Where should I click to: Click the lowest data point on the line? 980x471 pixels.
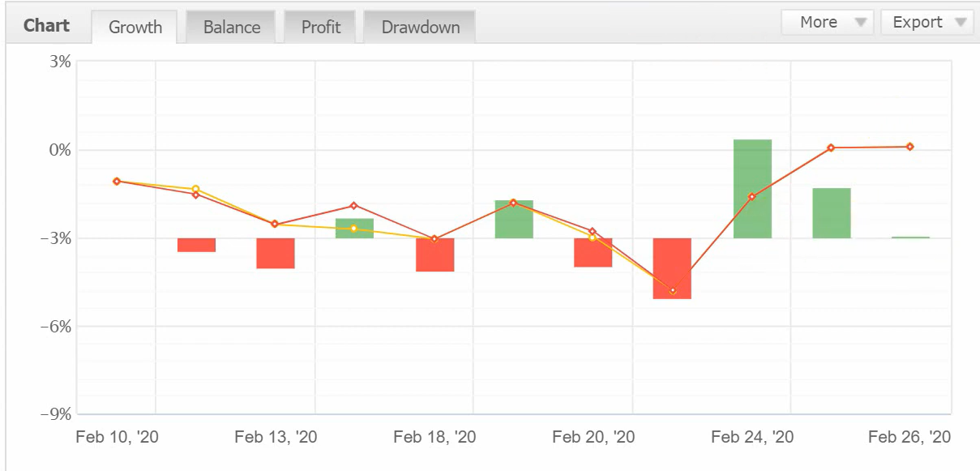point(673,290)
